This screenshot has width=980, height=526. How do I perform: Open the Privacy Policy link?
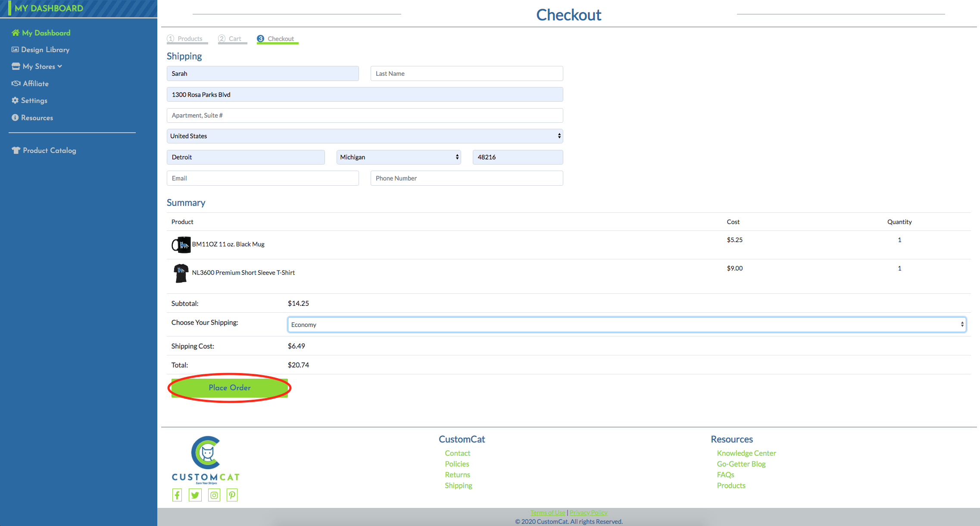tap(588, 512)
